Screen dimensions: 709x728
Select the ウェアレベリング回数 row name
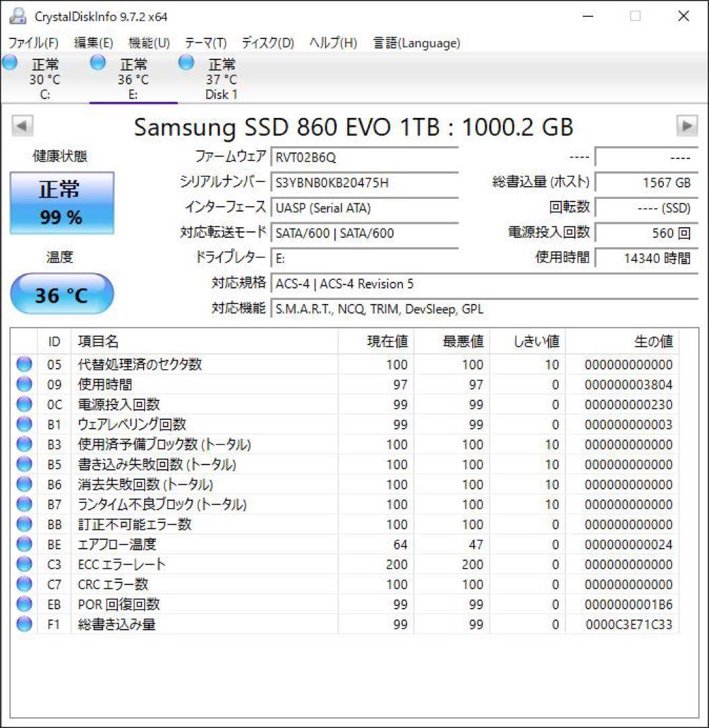tap(132, 425)
